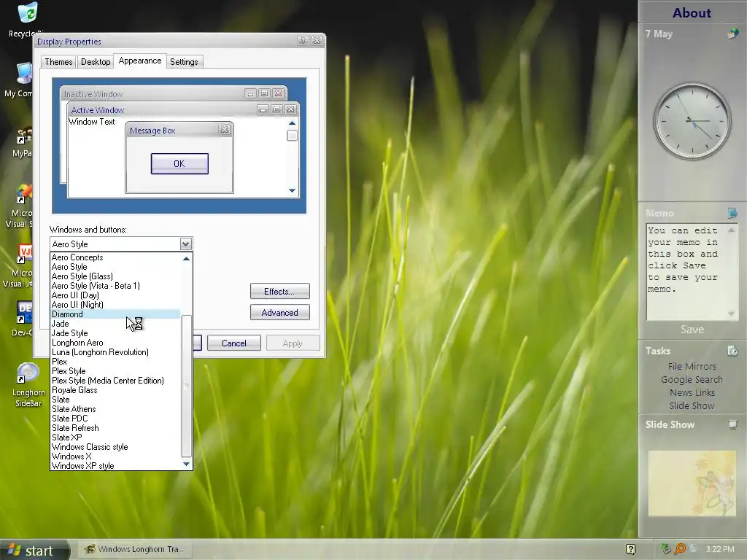Open the News Links task link
Viewport: 747px width, 560px height.
tap(692, 393)
